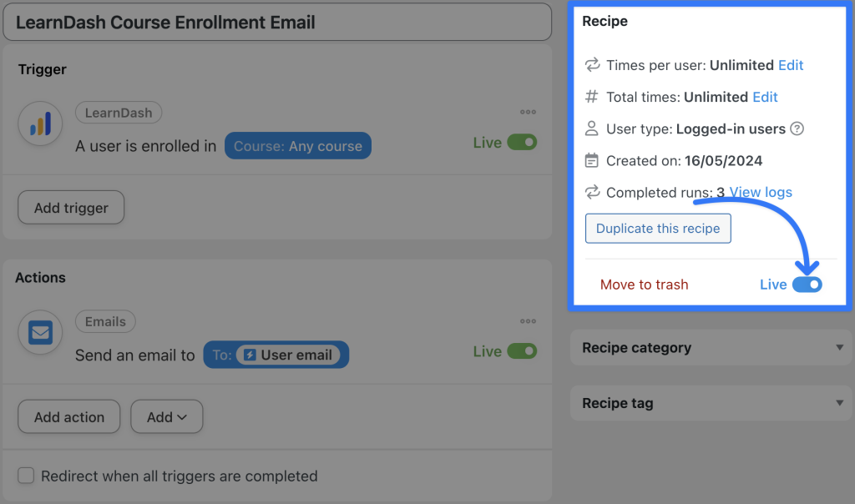This screenshot has width=855, height=504.
Task: Click the Duplicate this recipe button
Action: (658, 228)
